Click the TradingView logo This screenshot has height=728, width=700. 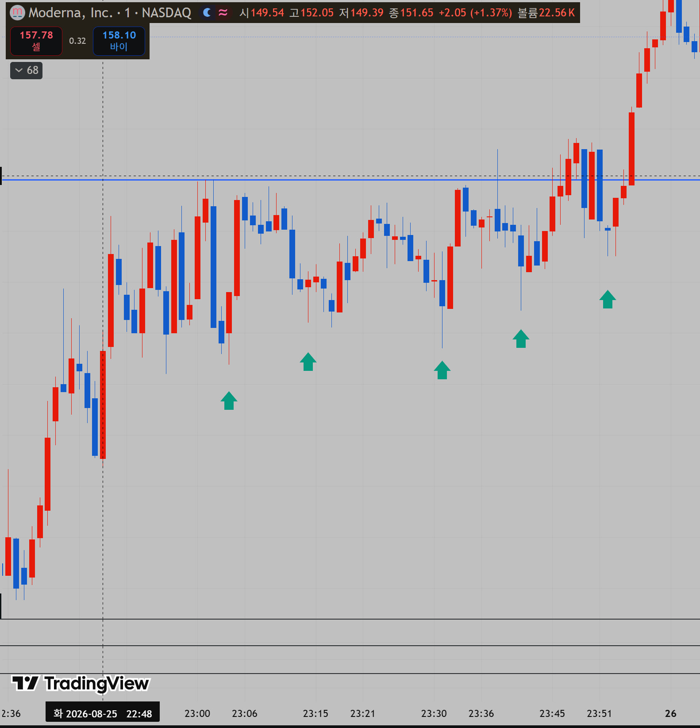point(80,684)
